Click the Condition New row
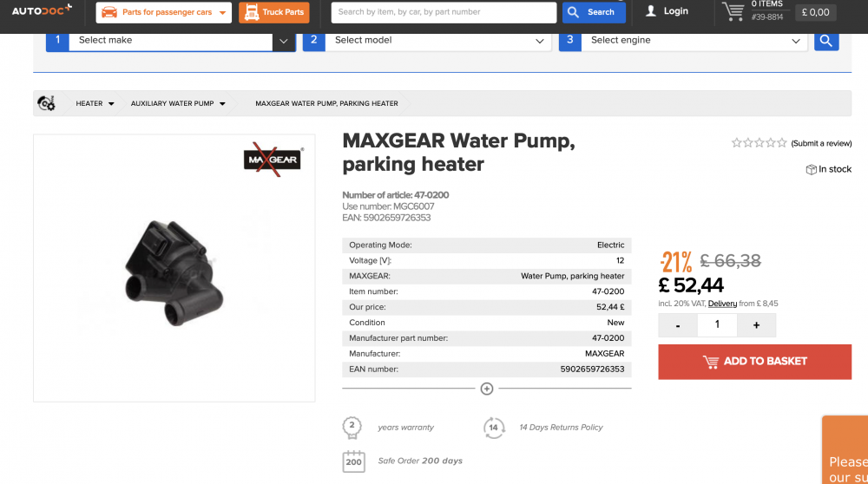The height and width of the screenshot is (484, 868). [487, 323]
